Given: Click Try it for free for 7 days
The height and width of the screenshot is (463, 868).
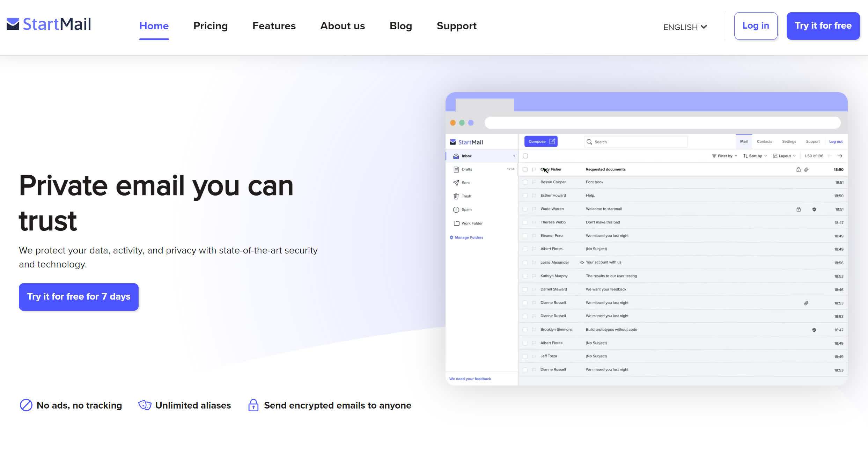Looking at the screenshot, I should 79,297.
